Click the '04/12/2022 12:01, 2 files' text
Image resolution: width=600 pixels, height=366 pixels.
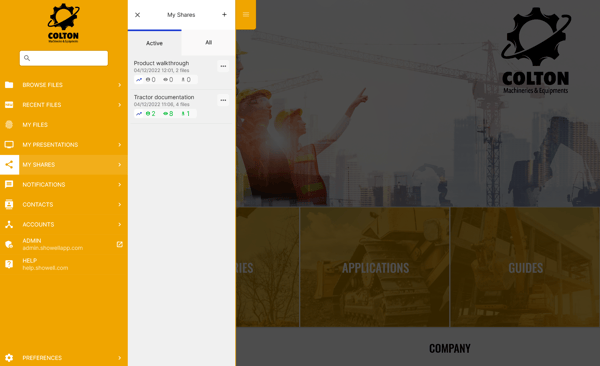point(161,70)
